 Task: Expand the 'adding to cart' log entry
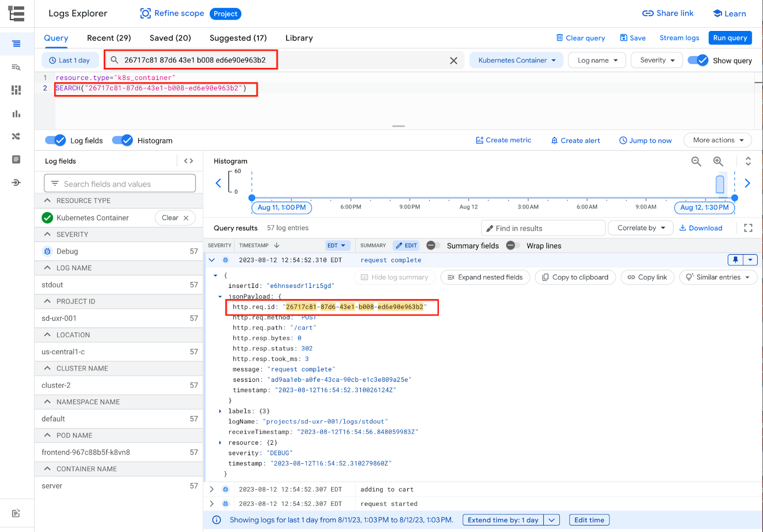(212, 490)
